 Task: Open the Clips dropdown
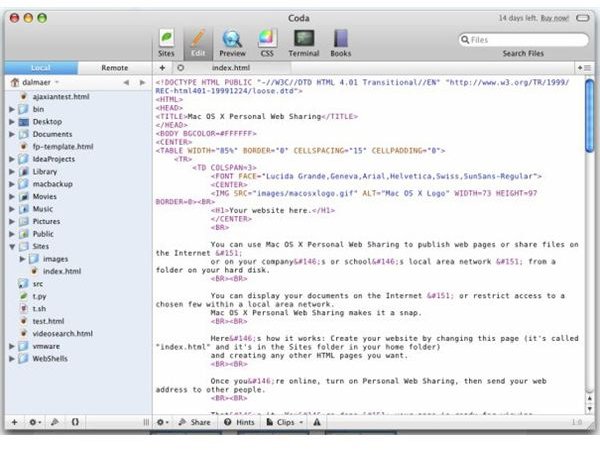coord(285,422)
